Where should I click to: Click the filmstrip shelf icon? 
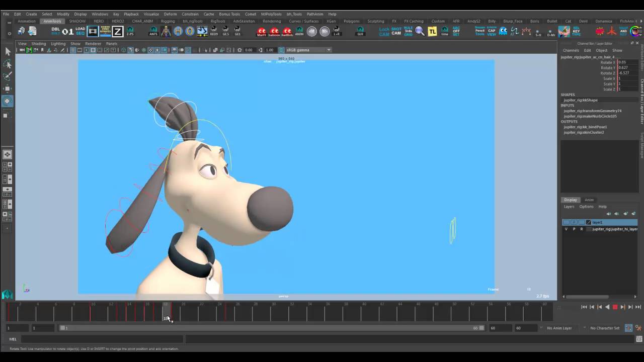(93, 31)
